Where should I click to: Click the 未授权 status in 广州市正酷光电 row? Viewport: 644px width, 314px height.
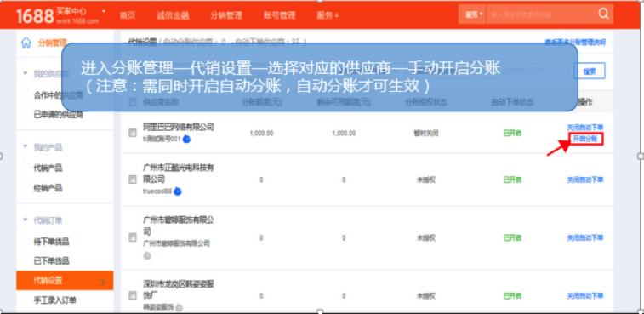tap(426, 180)
